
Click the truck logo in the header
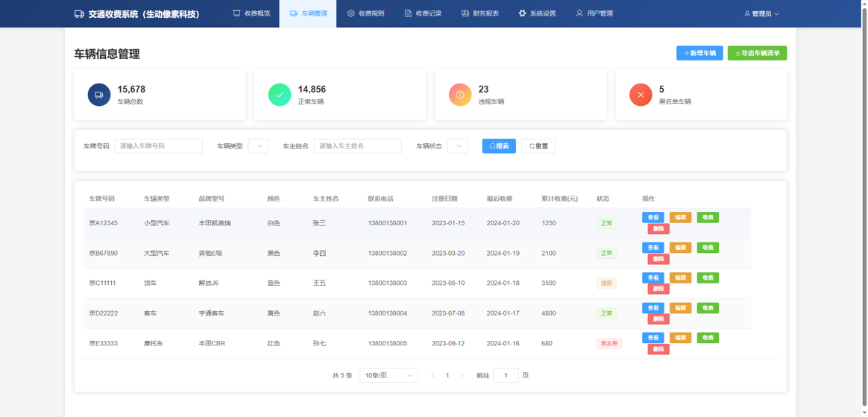(79, 14)
